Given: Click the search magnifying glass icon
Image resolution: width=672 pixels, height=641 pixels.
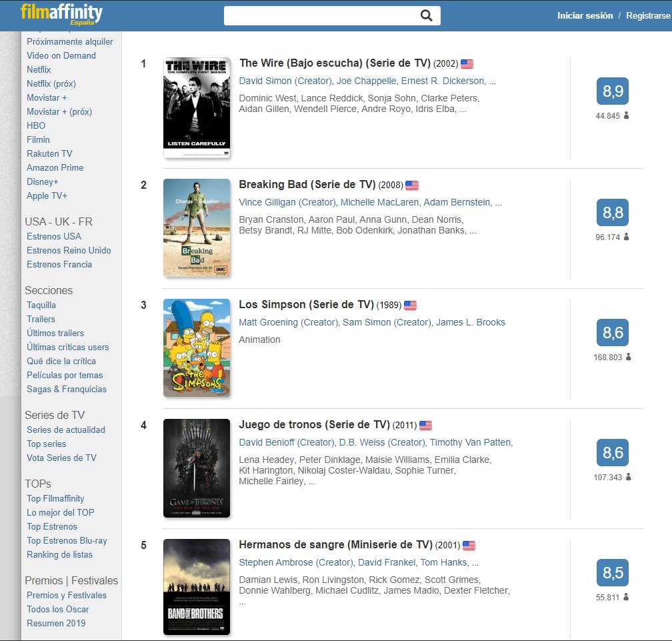Looking at the screenshot, I should pyautogui.click(x=427, y=16).
